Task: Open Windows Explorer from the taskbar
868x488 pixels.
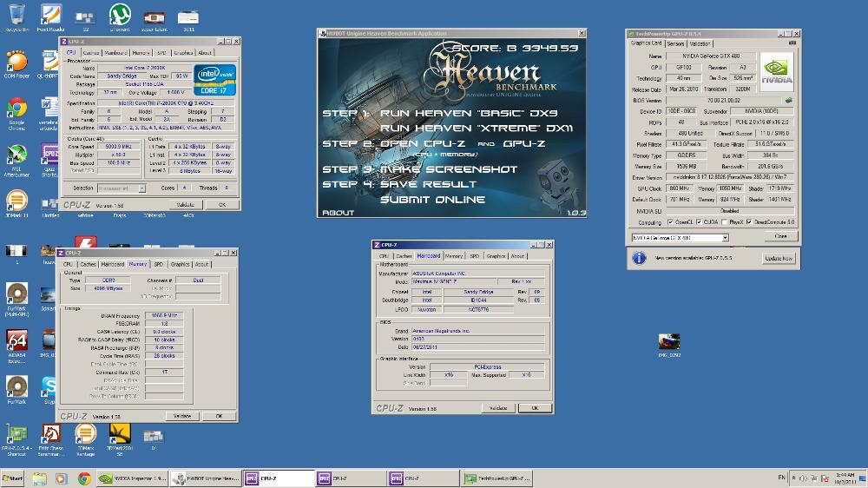Action: pos(39,478)
